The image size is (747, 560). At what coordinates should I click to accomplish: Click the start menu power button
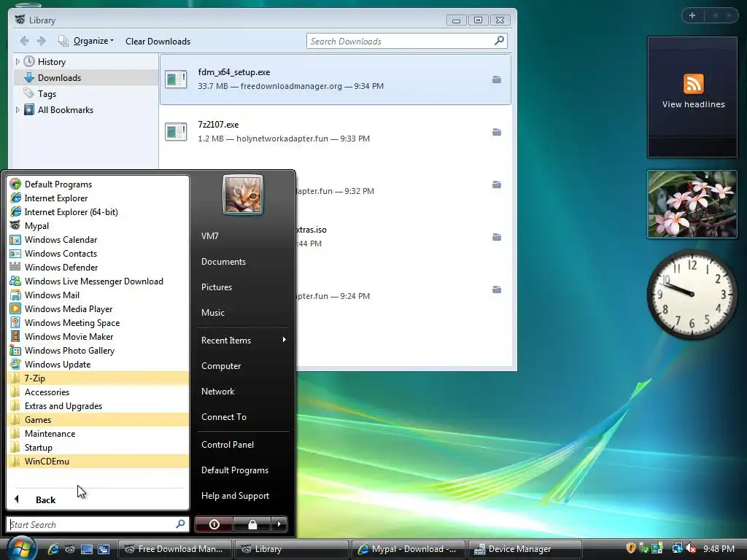pyautogui.click(x=214, y=524)
